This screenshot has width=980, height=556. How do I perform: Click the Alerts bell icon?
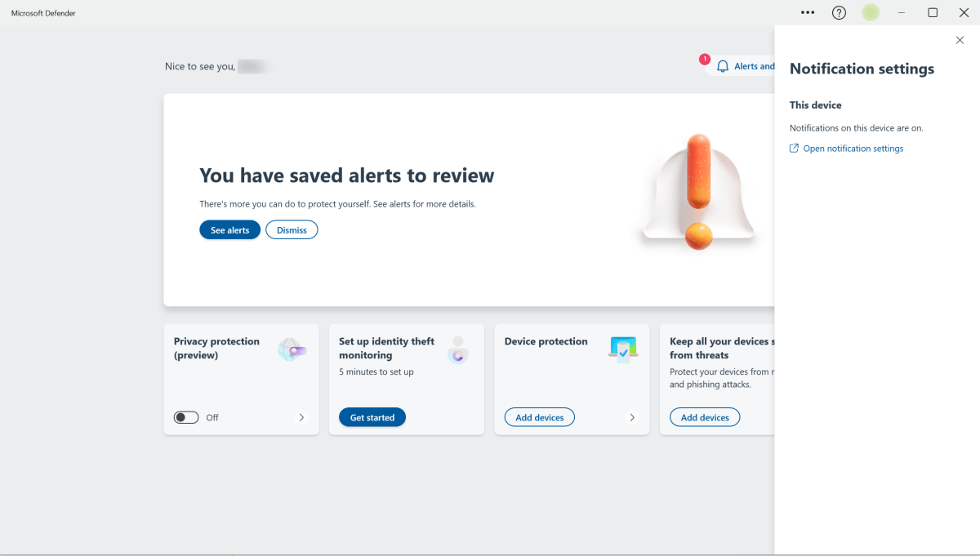point(723,66)
